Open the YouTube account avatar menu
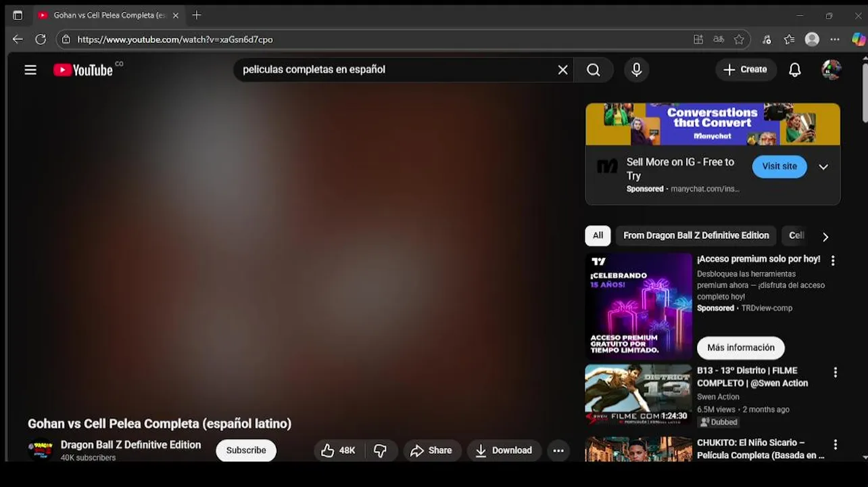Viewport: 868px width, 487px height. (831, 70)
